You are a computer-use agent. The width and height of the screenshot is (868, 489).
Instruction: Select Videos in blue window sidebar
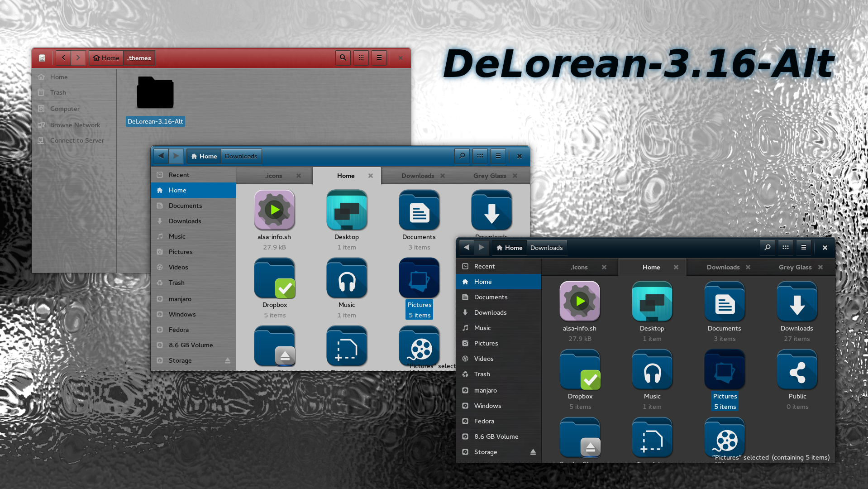tap(193, 267)
